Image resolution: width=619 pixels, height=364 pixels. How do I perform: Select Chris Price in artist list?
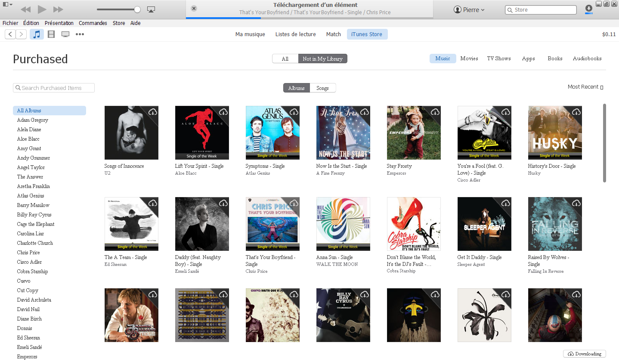pyautogui.click(x=28, y=253)
